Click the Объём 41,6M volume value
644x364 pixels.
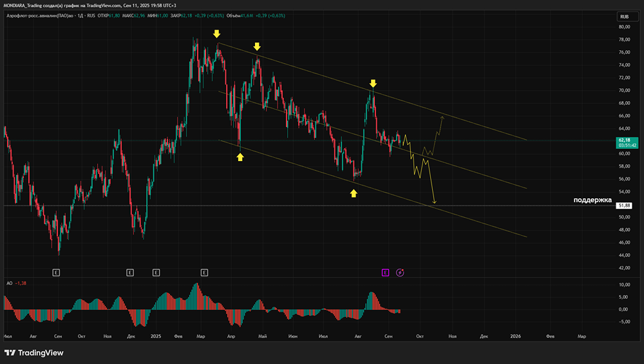(240, 15)
